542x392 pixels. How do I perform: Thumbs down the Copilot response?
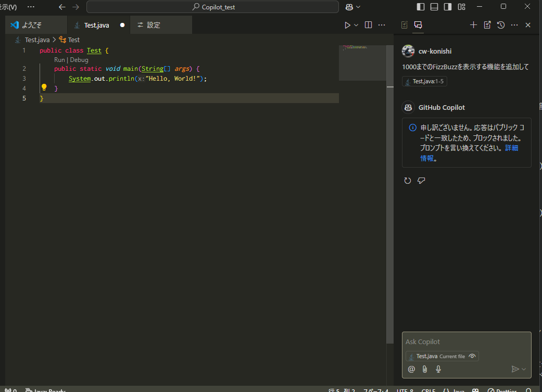pyautogui.click(x=421, y=181)
